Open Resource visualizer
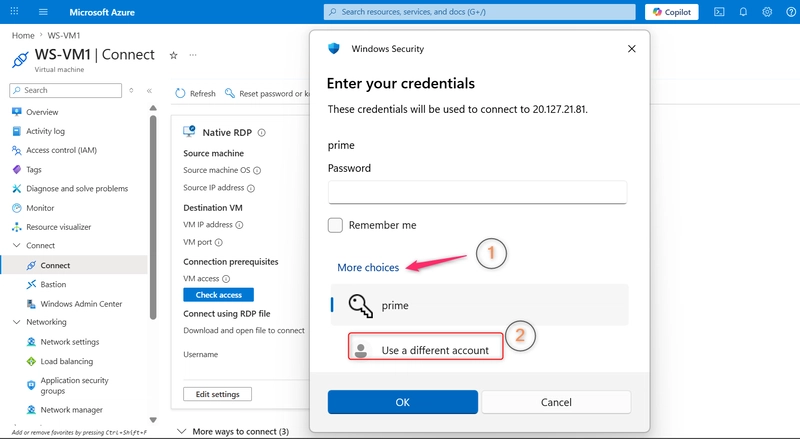The image size is (800, 439). coord(58,227)
